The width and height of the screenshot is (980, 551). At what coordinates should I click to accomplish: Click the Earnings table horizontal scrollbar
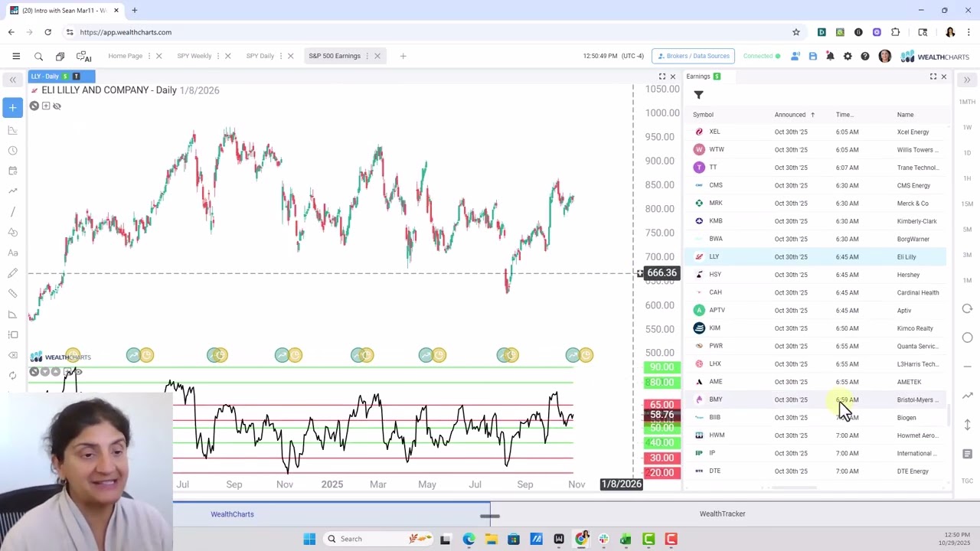(794, 488)
